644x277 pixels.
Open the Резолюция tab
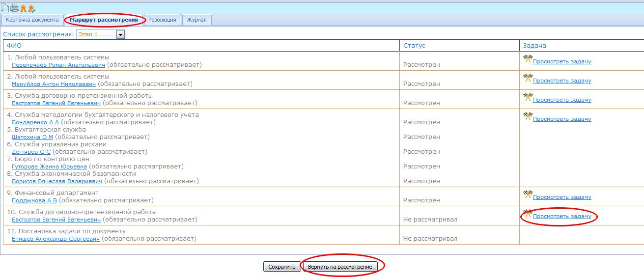point(162,20)
